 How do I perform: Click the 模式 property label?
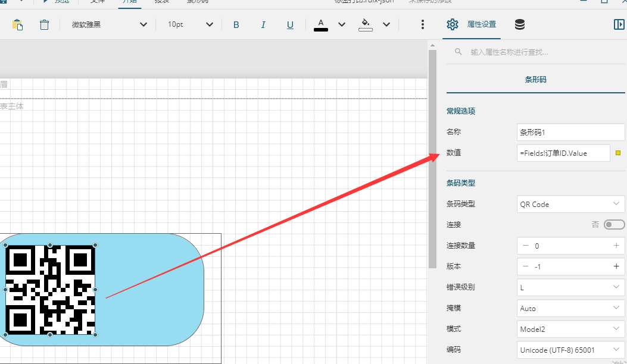(x=454, y=328)
